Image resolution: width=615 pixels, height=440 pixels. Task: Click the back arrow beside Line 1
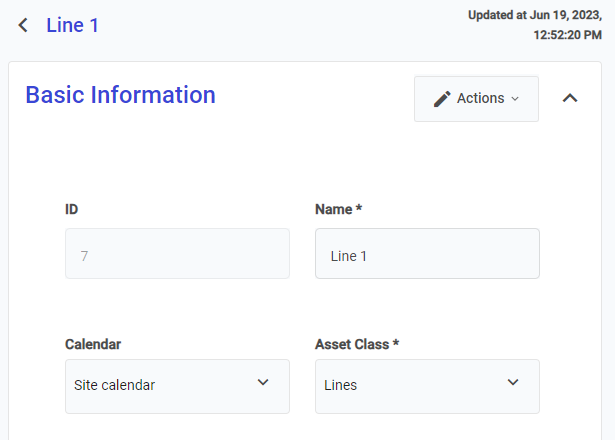[23, 25]
